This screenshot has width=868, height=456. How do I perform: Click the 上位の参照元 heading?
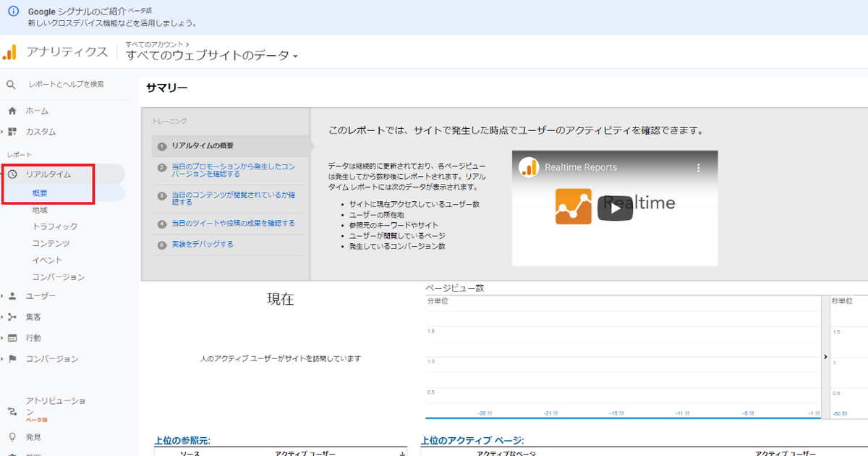click(182, 440)
